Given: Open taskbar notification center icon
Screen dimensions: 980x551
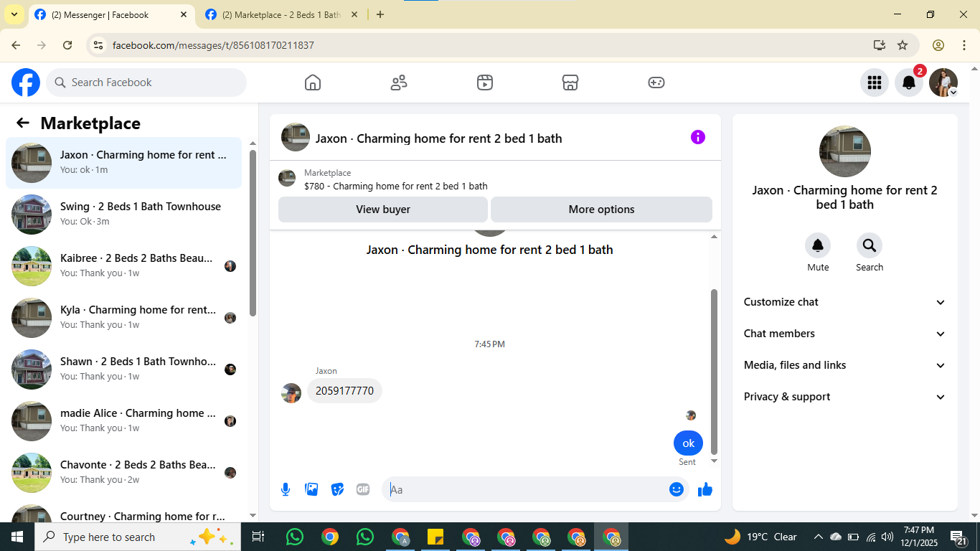Looking at the screenshot, I should point(959,537).
